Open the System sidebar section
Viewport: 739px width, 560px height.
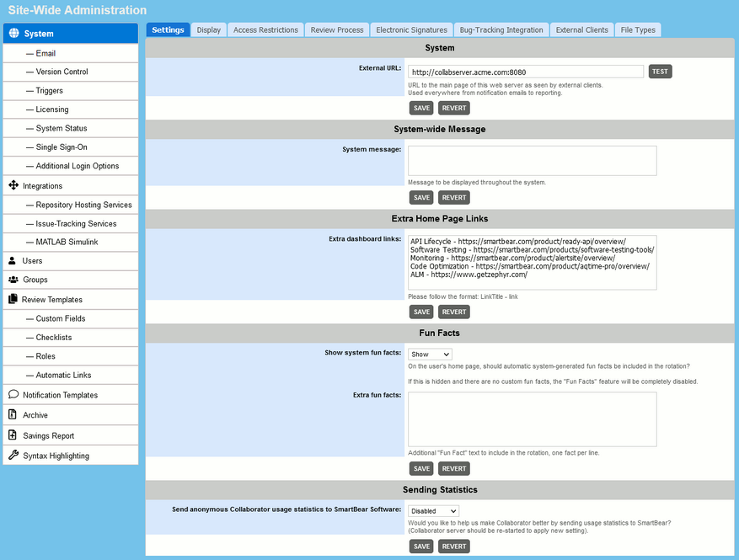71,34
